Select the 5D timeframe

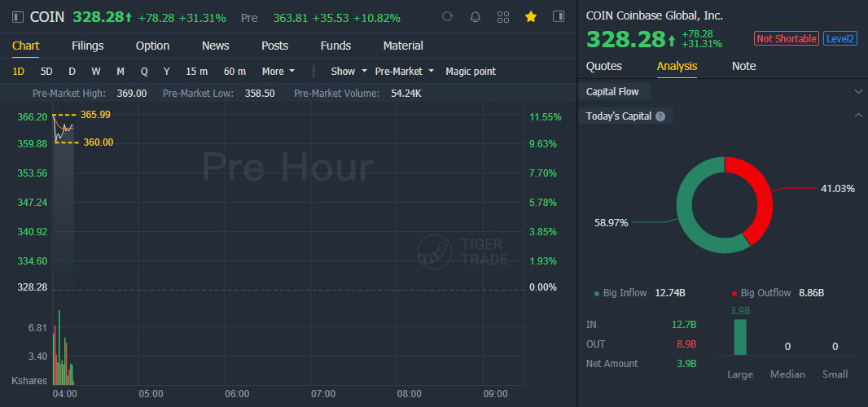[x=46, y=72]
